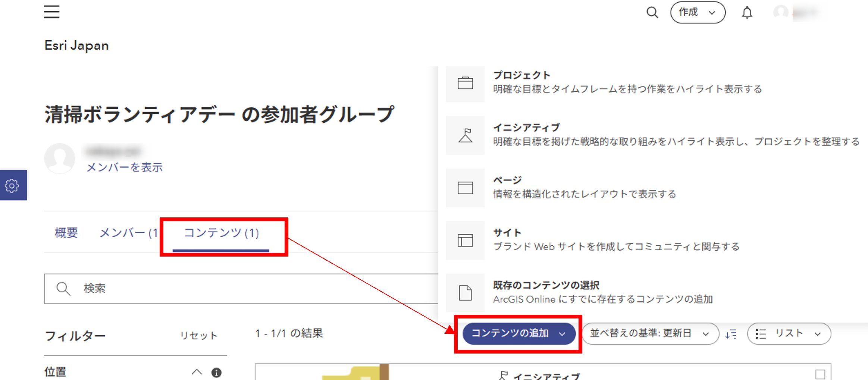Viewport: 868px width, 380px height.
Task: Open the コンテンツの追加 dropdown
Action: (518, 333)
